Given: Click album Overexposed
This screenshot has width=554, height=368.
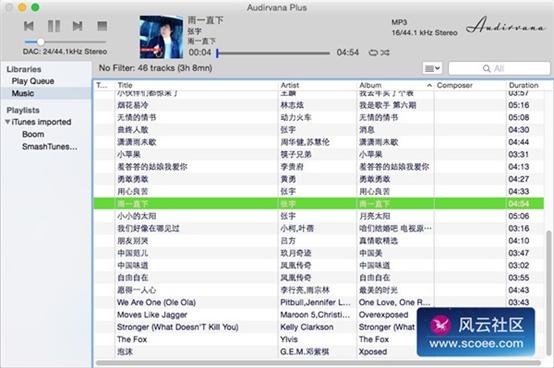Looking at the screenshot, I should click(x=383, y=315).
